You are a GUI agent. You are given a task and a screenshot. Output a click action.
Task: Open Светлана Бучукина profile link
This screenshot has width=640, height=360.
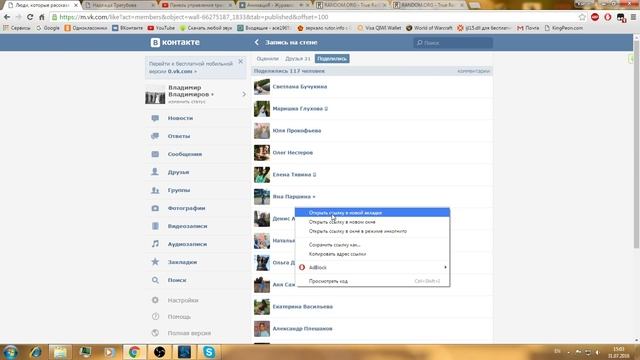click(300, 87)
